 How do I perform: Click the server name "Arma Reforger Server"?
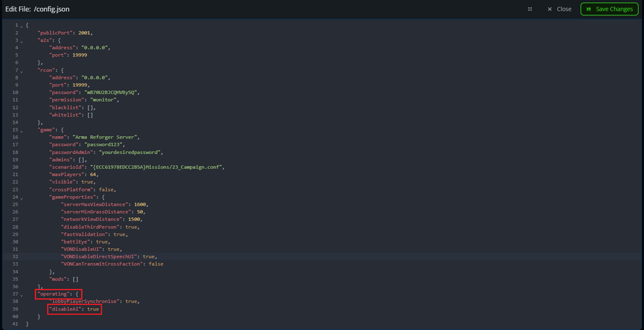click(106, 137)
